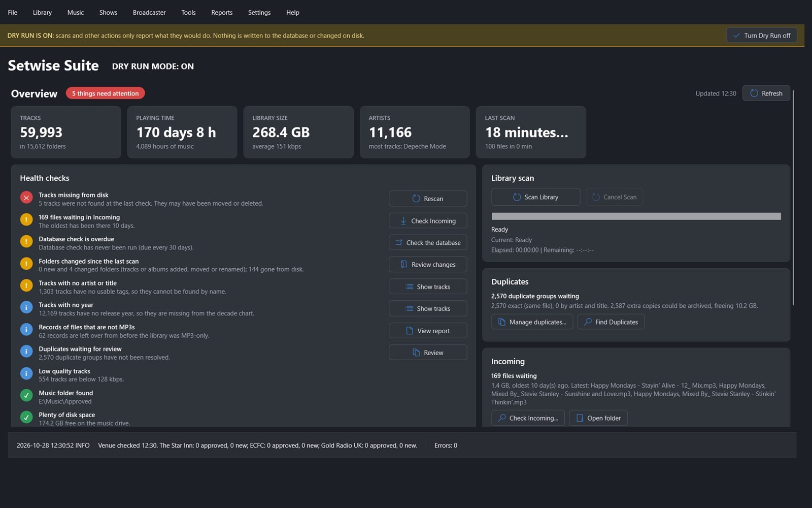Click the info icon for non-MP3 file records
This screenshot has height=508, width=812.
point(26,330)
